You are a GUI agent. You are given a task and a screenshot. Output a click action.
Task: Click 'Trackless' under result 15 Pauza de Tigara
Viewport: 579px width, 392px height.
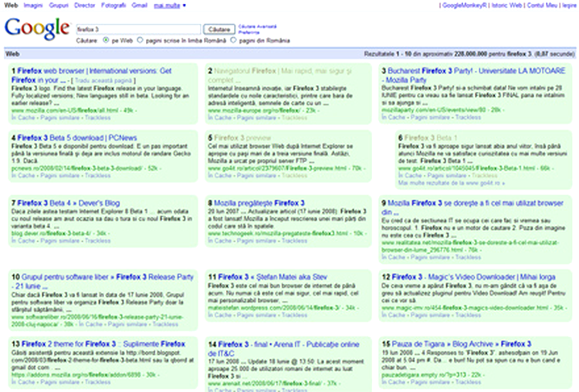tap(468, 382)
